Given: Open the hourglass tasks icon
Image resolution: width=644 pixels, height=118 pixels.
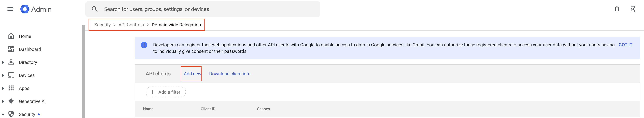Looking at the screenshot, I should coord(632,9).
